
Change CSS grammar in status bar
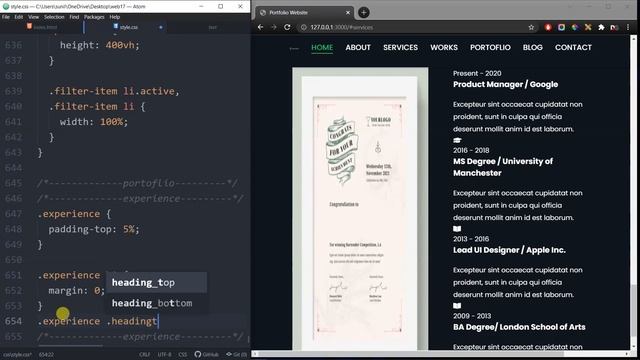183,354
